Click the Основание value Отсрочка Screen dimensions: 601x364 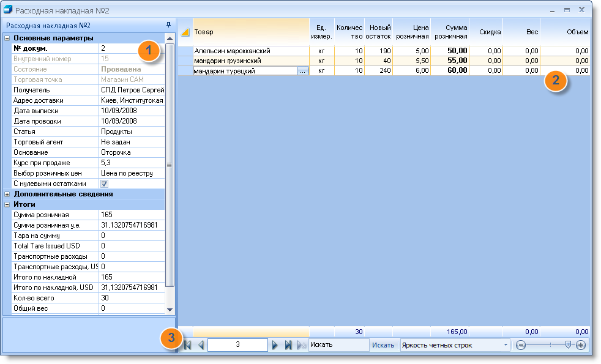[132, 152]
